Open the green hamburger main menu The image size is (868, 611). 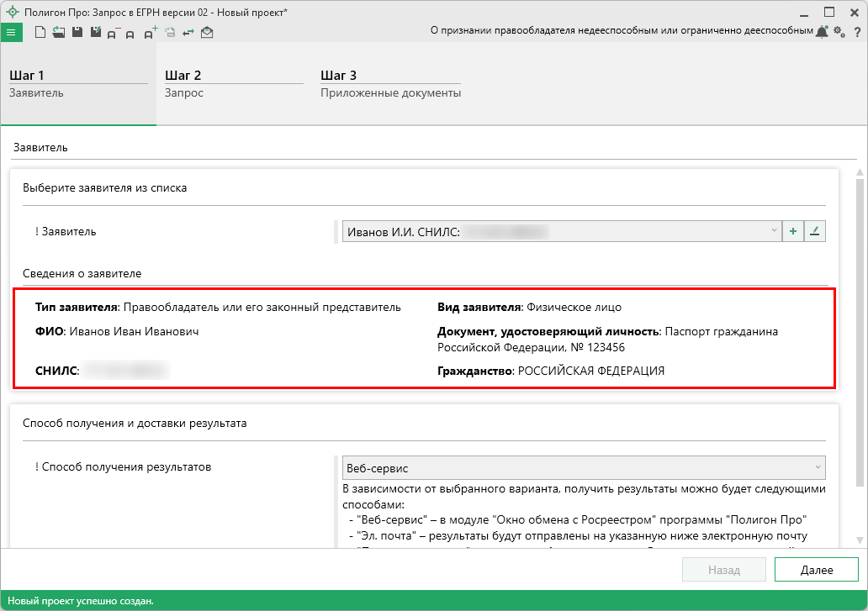pyautogui.click(x=12, y=32)
